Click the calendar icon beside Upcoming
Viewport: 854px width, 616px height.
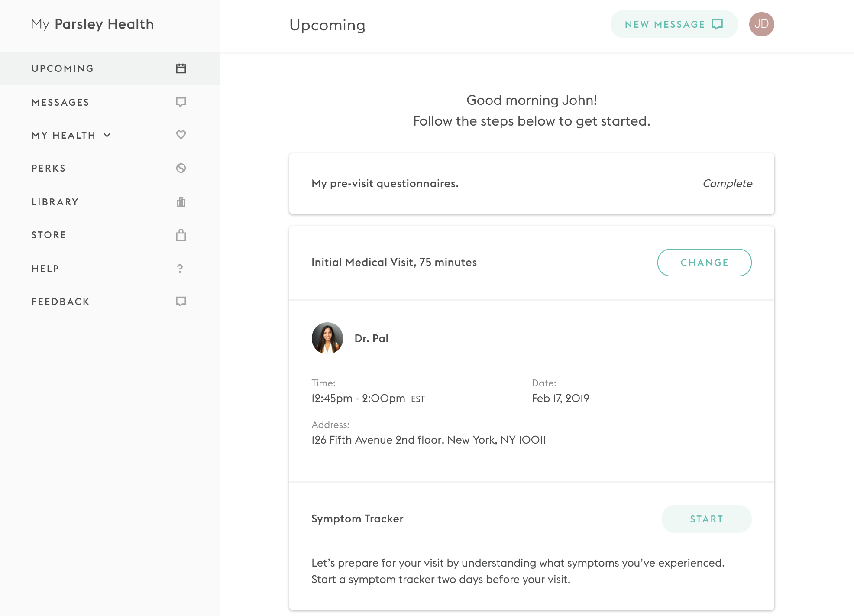[x=181, y=68]
